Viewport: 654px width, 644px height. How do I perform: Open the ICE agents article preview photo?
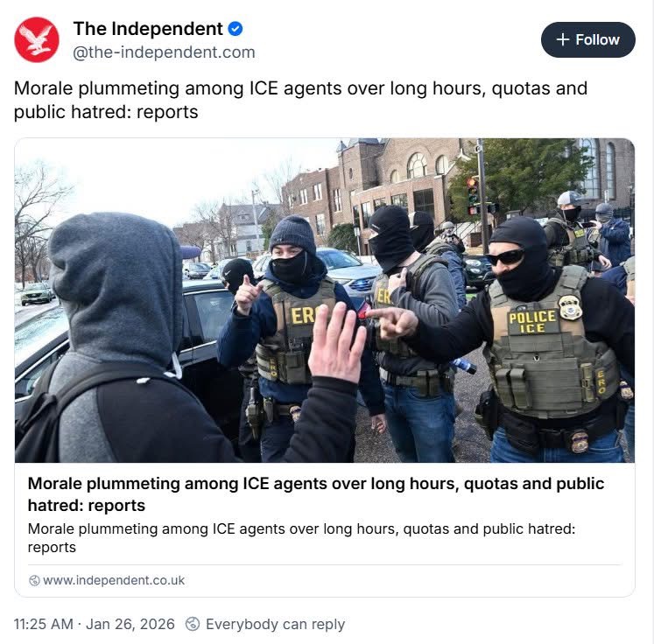click(325, 300)
